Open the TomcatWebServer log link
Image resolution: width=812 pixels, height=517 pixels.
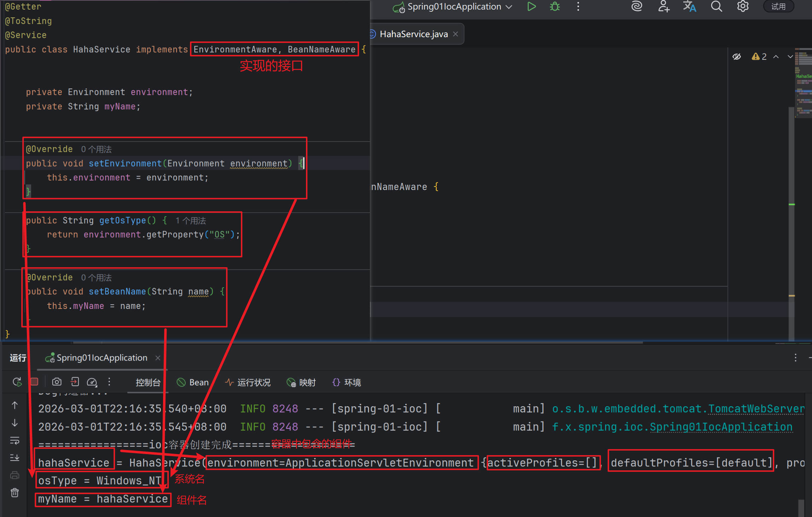[756, 409]
